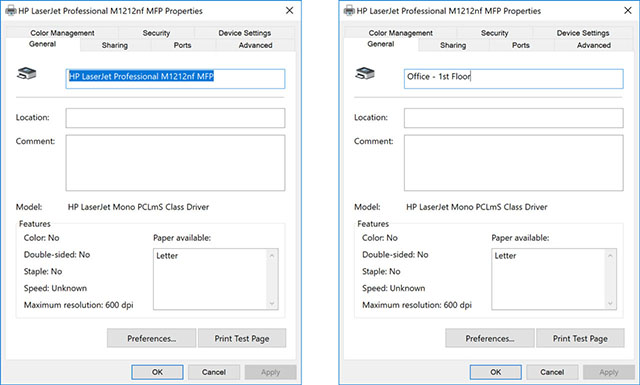The height and width of the screenshot is (385, 640).
Task: Open Device Settings tab in right dialog
Action: click(583, 33)
